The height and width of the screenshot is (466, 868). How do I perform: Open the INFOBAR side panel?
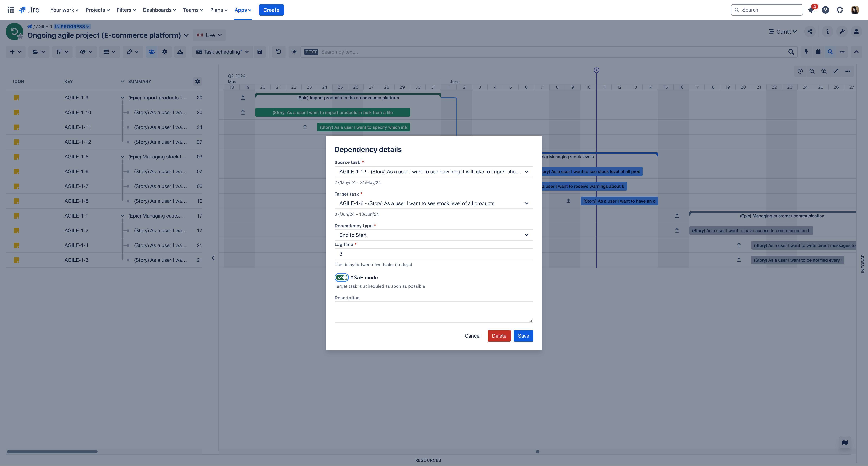tap(863, 263)
